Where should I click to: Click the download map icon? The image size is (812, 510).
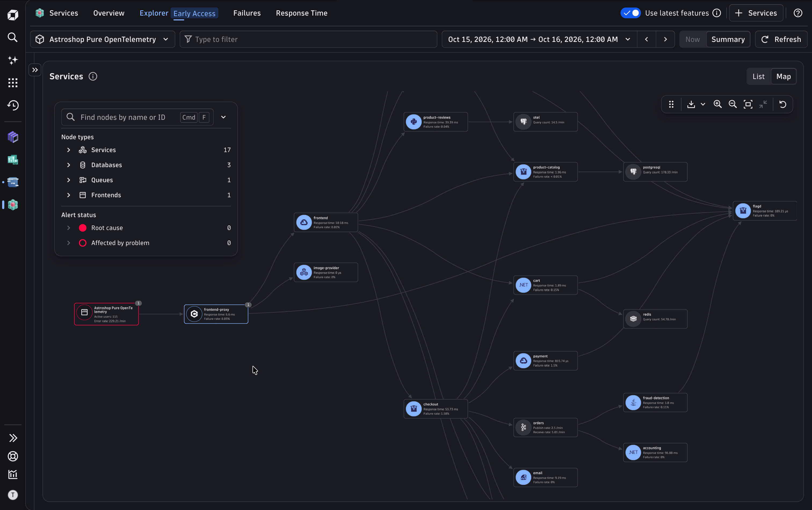coord(691,104)
